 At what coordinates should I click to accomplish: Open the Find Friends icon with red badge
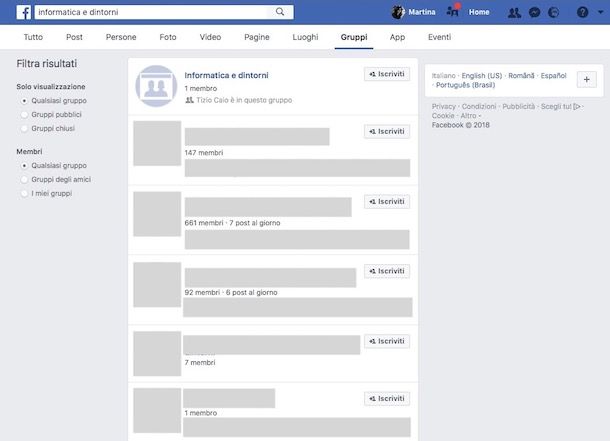click(453, 11)
